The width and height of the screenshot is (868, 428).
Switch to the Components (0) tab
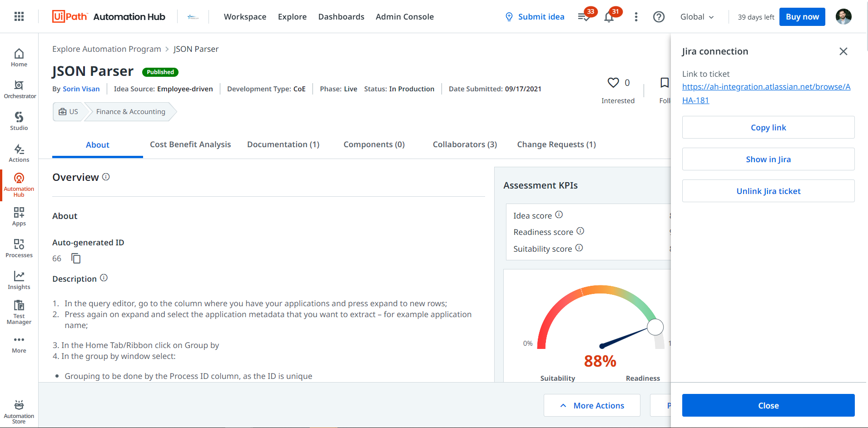point(374,144)
